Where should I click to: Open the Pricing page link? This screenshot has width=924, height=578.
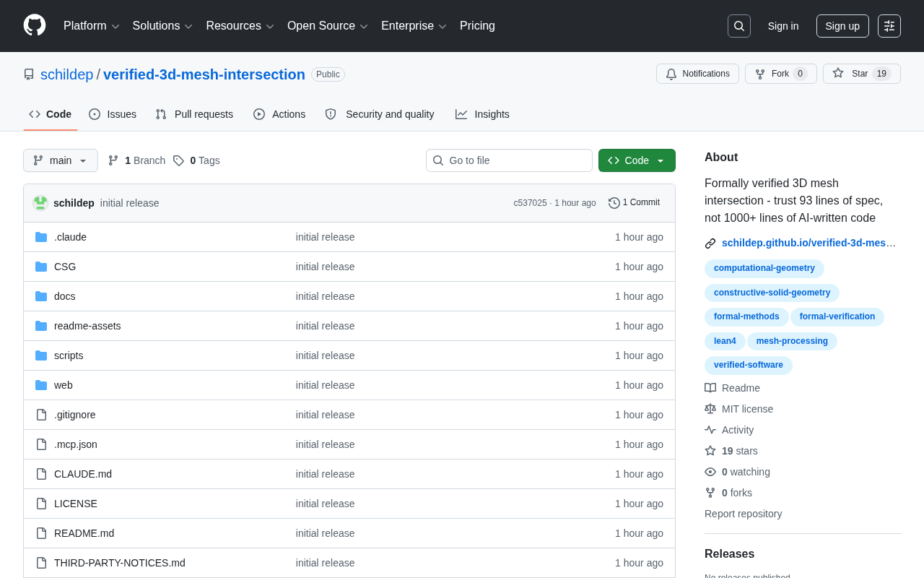tap(477, 26)
